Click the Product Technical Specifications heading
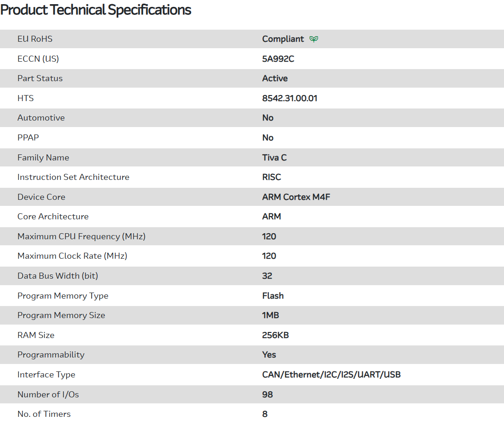 coord(96,10)
